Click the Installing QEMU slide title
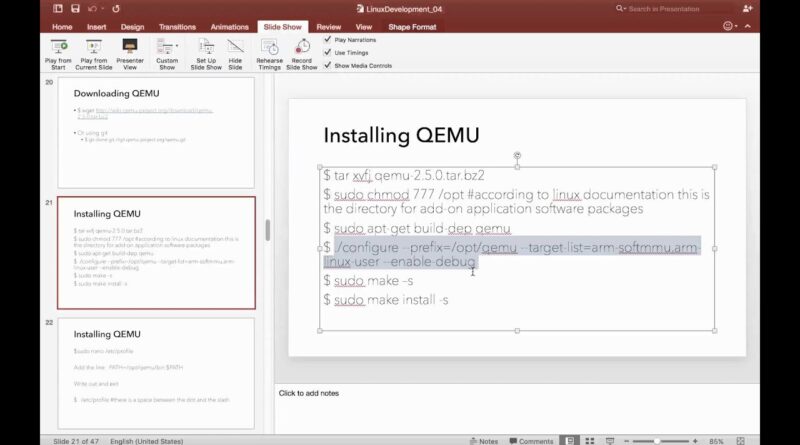This screenshot has width=800, height=445. (402, 135)
